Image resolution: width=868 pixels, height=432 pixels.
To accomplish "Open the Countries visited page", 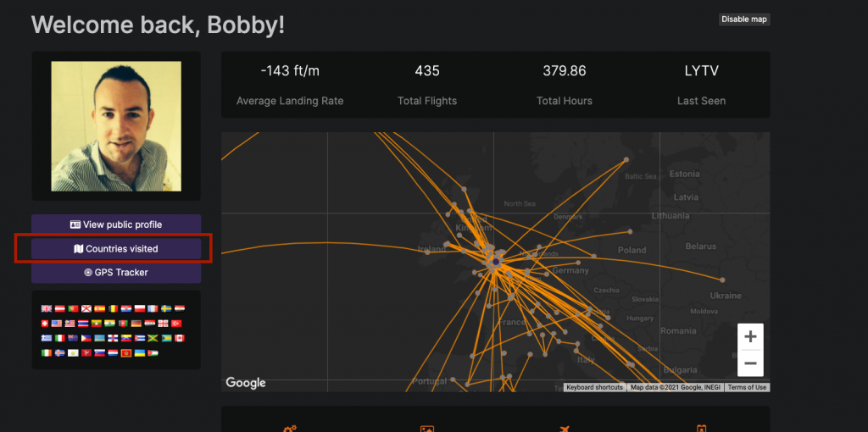I will click(x=116, y=249).
